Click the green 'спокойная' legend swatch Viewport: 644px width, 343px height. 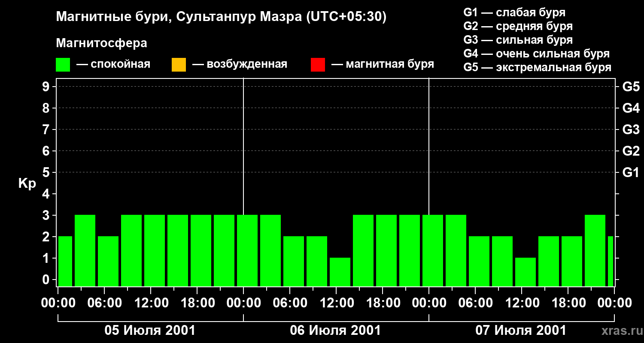tap(63, 65)
